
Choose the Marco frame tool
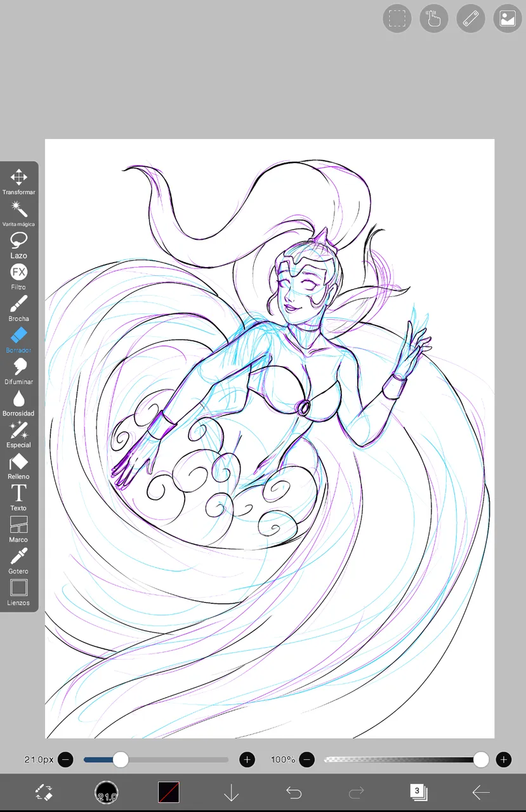tap(18, 529)
